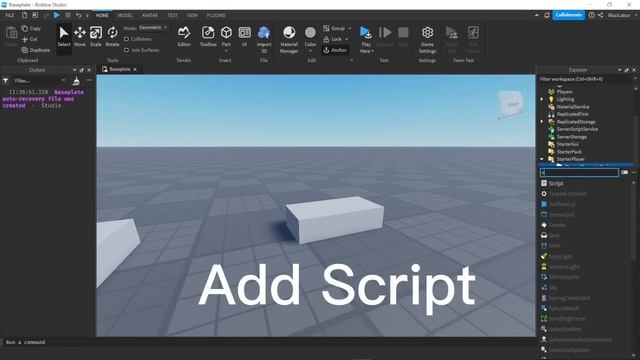Click the Output filter text field
640x360 pixels.
click(38, 81)
